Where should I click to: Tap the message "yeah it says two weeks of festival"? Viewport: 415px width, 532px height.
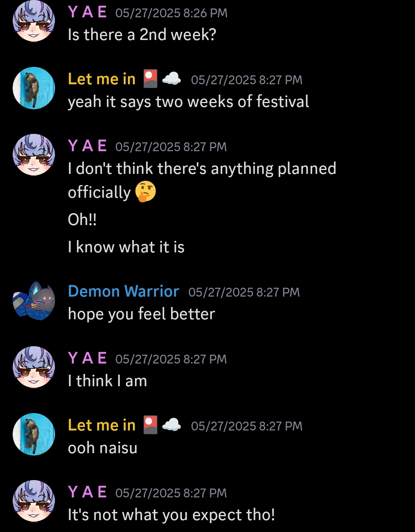(188, 102)
